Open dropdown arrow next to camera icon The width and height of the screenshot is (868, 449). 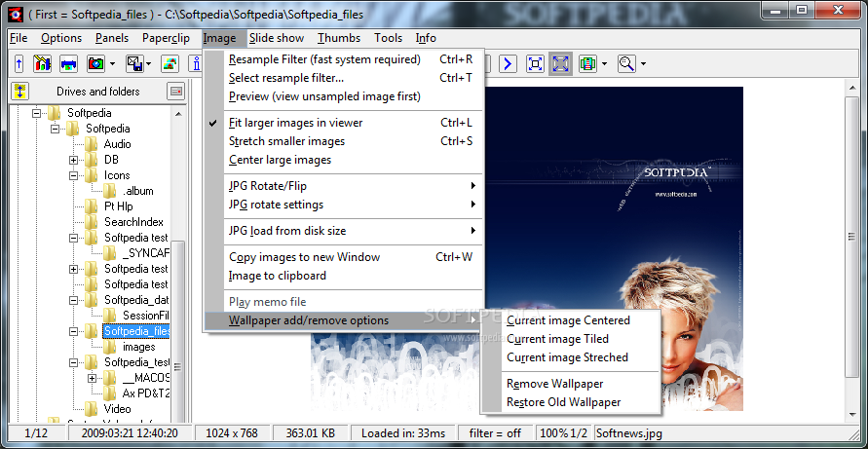[112, 63]
